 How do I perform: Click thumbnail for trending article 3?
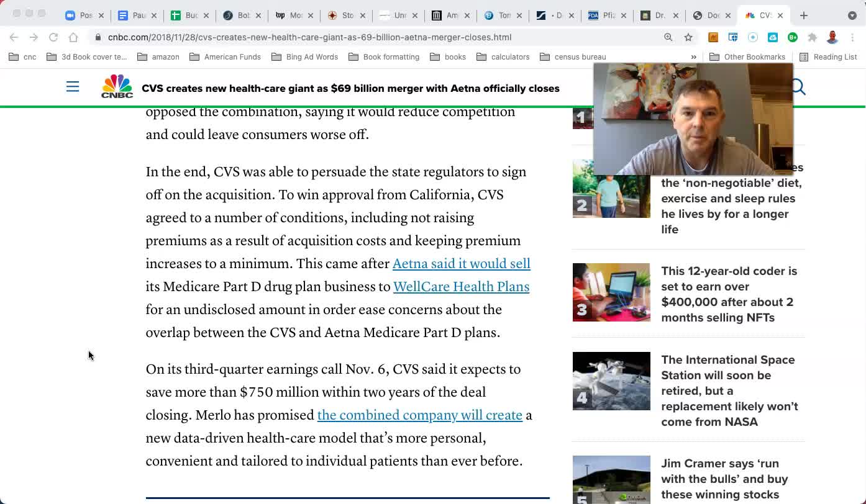coord(611,292)
